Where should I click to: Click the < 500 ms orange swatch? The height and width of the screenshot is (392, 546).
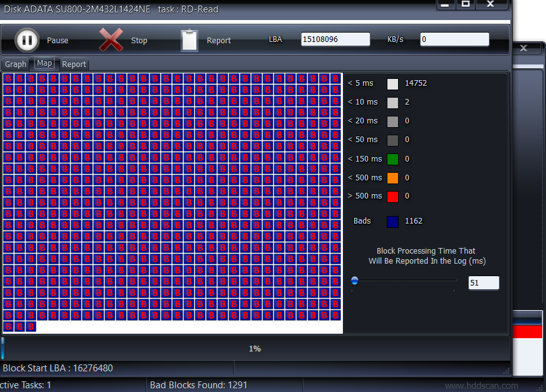coord(392,178)
